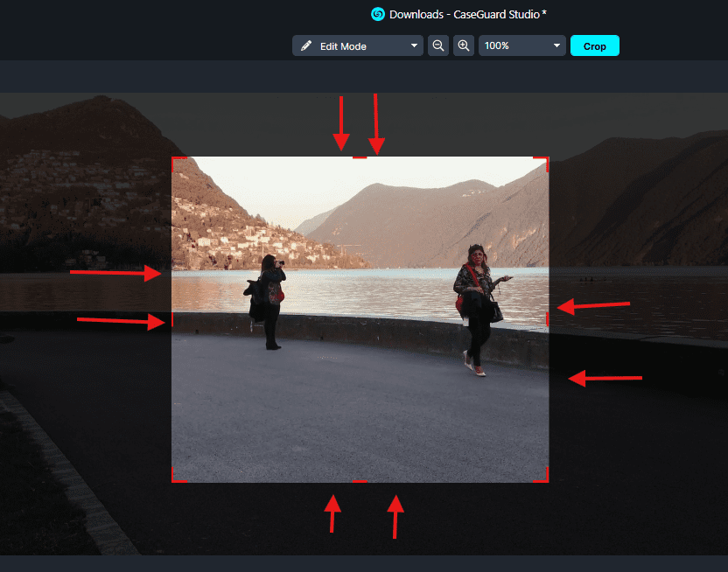
Task: Click the hillside village inside the crop
Action: tap(236, 234)
